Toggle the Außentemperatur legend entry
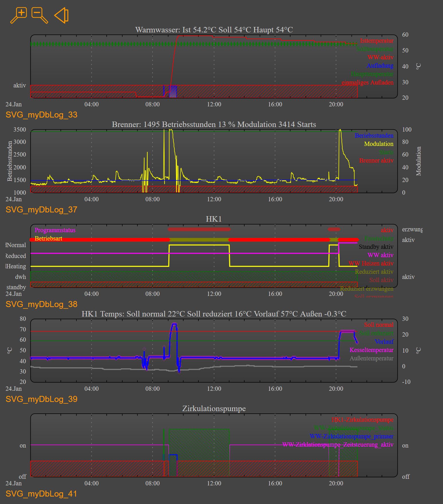 point(372,358)
